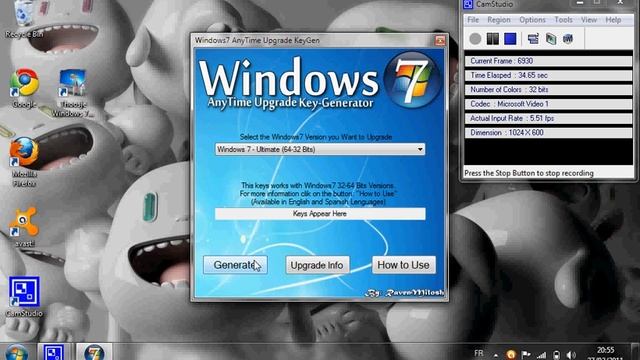640x360 pixels.
Task: Open the Tools menu in CamStudio
Action: pos(563,20)
